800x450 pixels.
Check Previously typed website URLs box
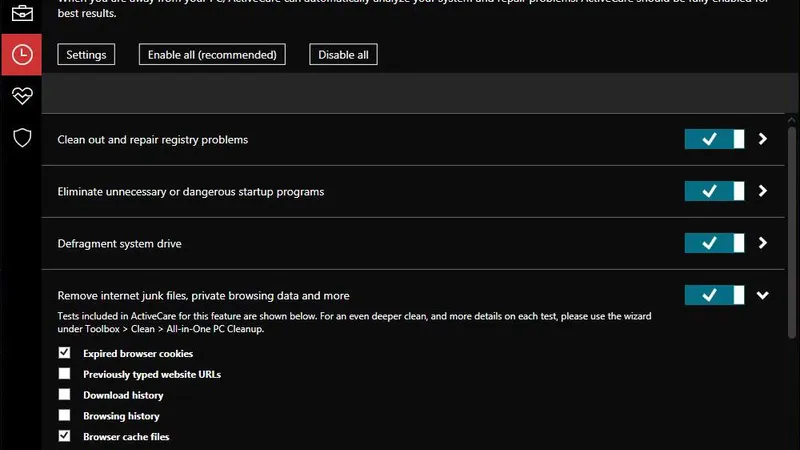click(x=65, y=374)
